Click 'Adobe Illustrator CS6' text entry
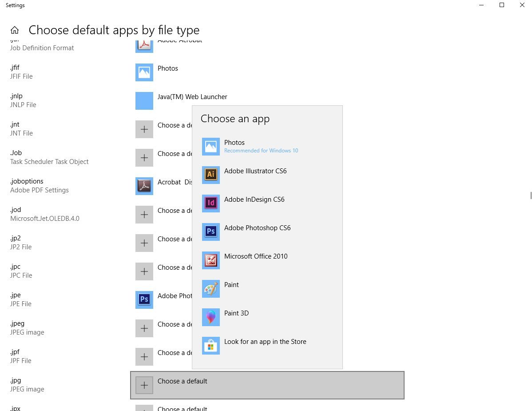 (x=255, y=171)
